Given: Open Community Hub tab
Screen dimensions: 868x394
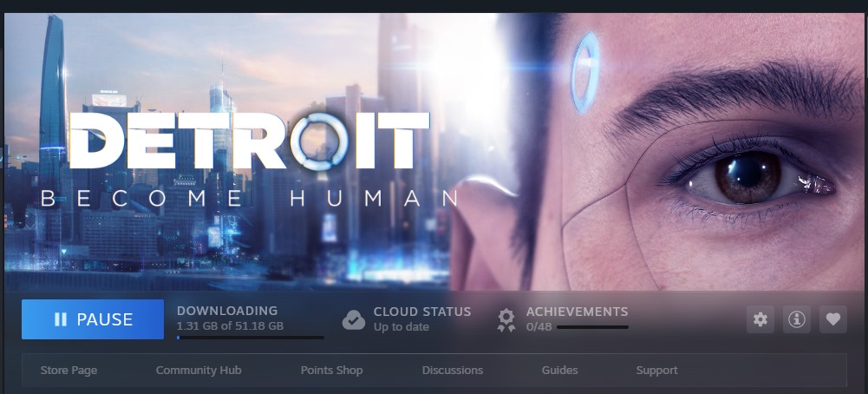Looking at the screenshot, I should (x=199, y=371).
